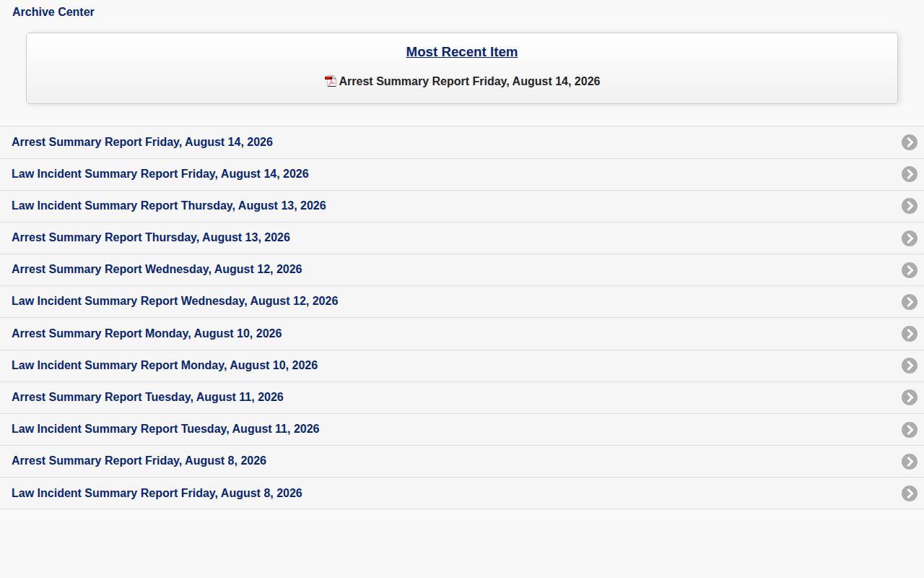Open the Most Recent Item heading link
Viewport: 924px width, 578px height.
(x=462, y=52)
